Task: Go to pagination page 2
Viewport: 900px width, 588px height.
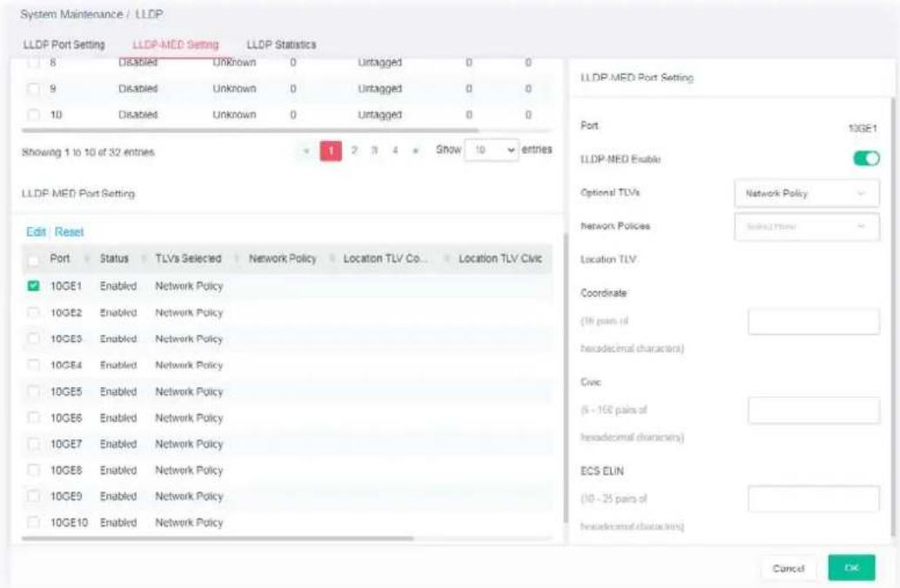Action: pyautogui.click(x=354, y=150)
